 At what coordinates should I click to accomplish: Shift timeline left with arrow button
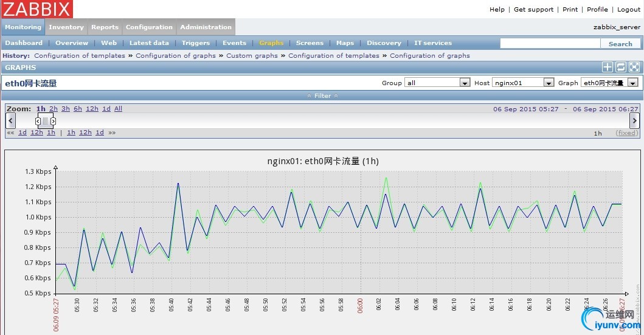[11, 121]
